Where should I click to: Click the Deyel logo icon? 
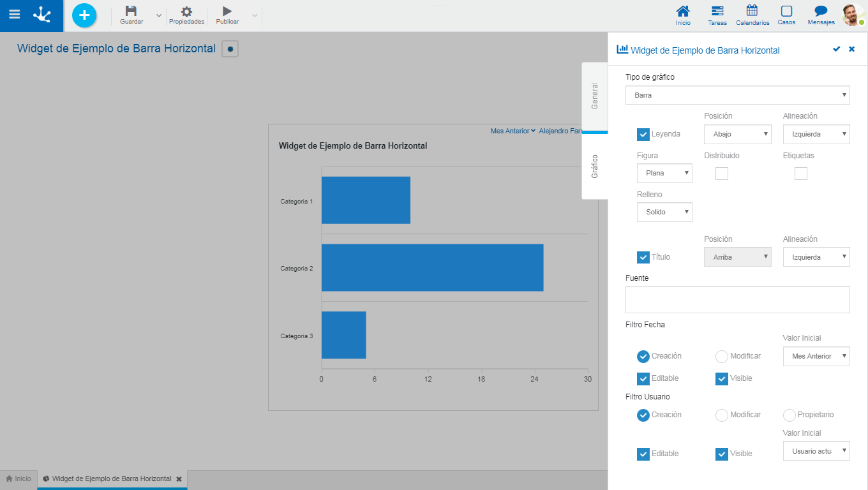42,15
